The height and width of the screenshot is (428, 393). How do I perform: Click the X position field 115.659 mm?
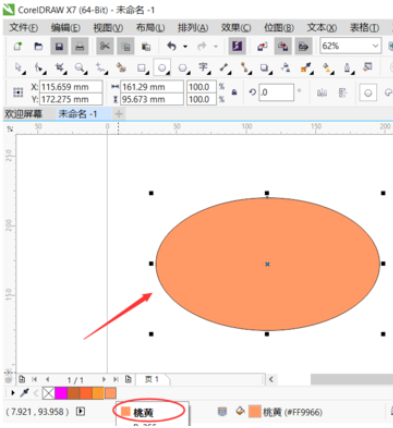tap(71, 87)
